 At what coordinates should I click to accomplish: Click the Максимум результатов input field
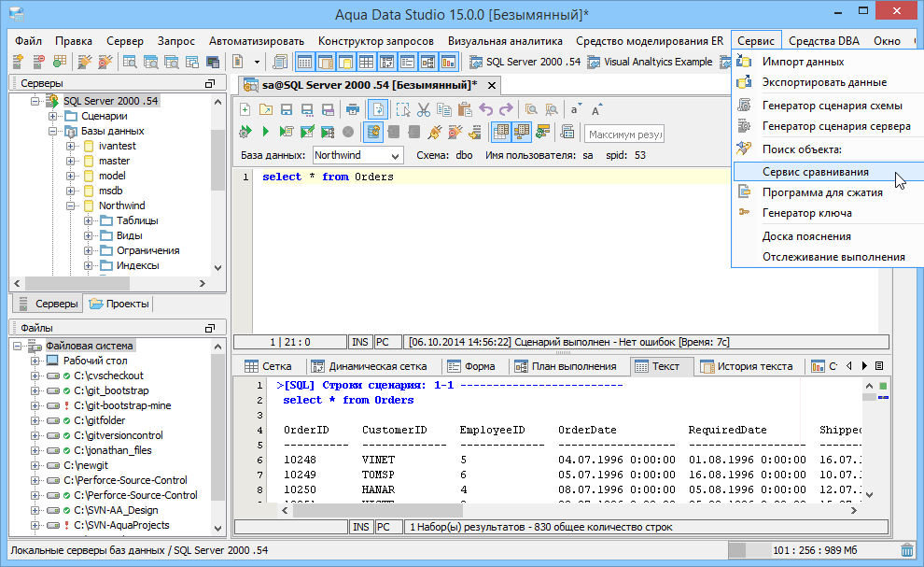click(623, 133)
